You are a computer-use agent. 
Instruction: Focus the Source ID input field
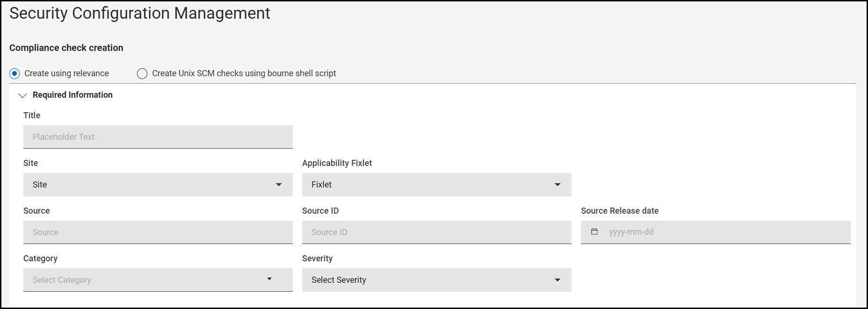436,232
